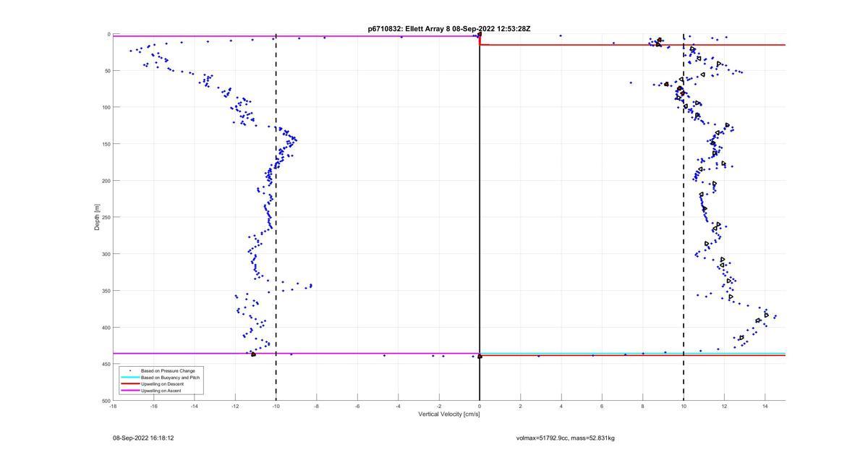Select the "Depth [m]" y-axis label

tap(96, 217)
